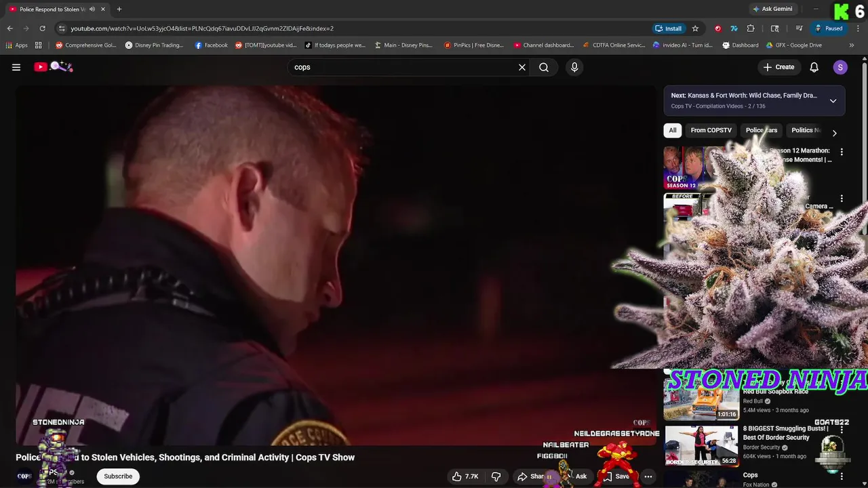Viewport: 868px width, 488px height.
Task: Save video to a playlist
Action: [616, 476]
